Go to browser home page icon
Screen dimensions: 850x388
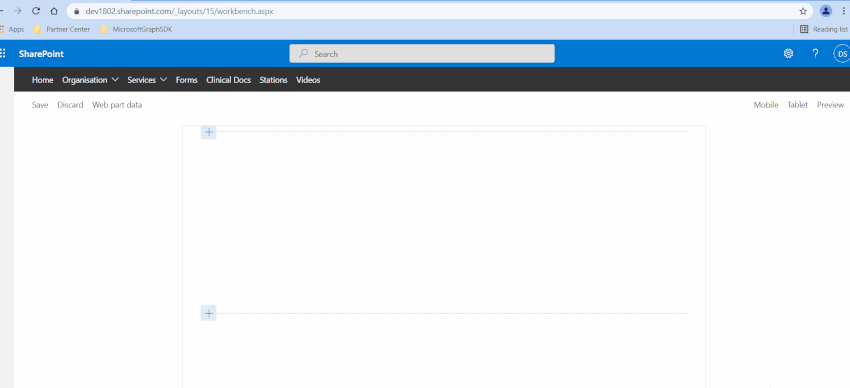coord(54,11)
